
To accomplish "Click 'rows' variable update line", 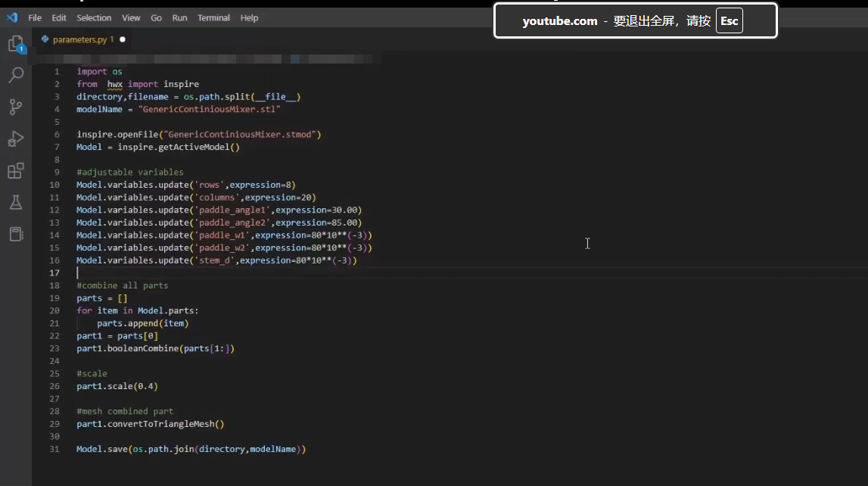I will [186, 185].
